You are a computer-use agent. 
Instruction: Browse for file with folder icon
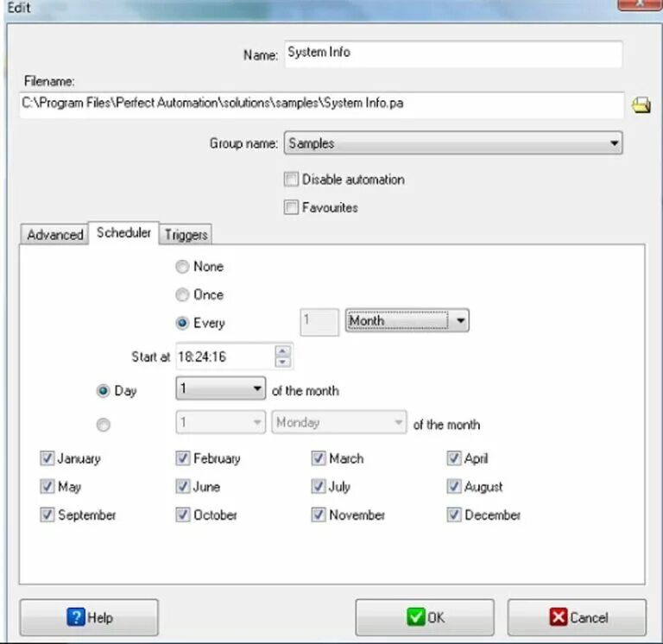[641, 104]
